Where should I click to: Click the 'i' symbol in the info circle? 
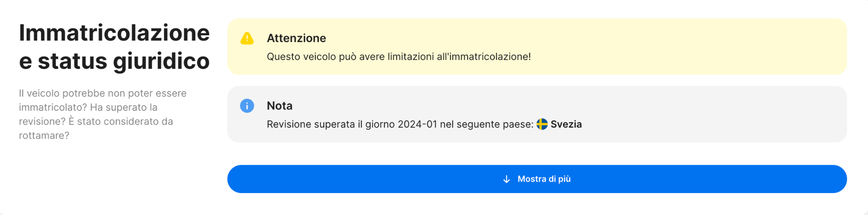(247, 106)
